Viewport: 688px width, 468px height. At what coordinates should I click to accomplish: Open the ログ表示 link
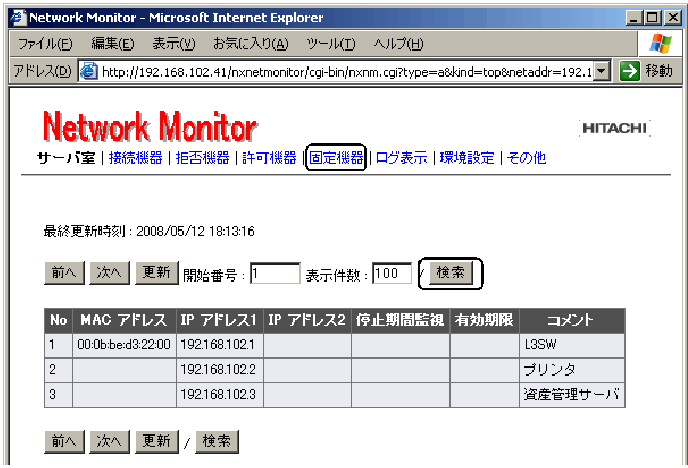(x=401, y=158)
